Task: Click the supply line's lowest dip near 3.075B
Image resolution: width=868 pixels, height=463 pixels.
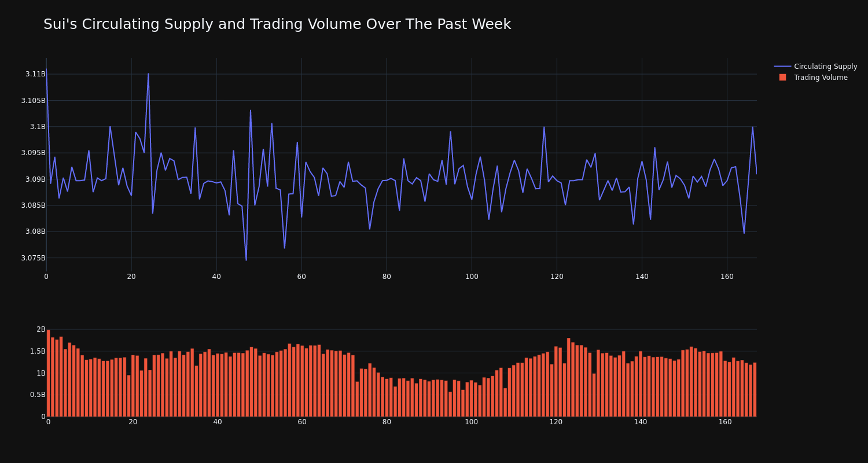Action: [x=246, y=260]
